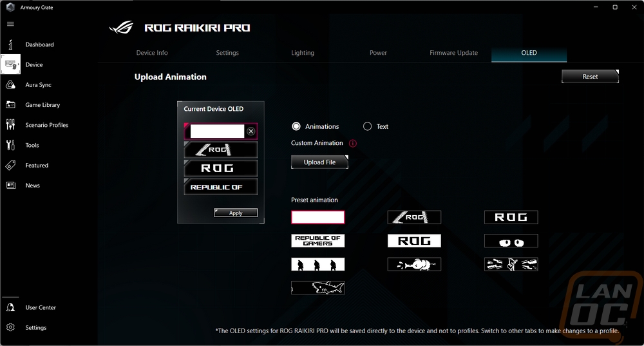This screenshot has width=644, height=346.
Task: Click the Custom Animation info icon
Action: pos(352,143)
